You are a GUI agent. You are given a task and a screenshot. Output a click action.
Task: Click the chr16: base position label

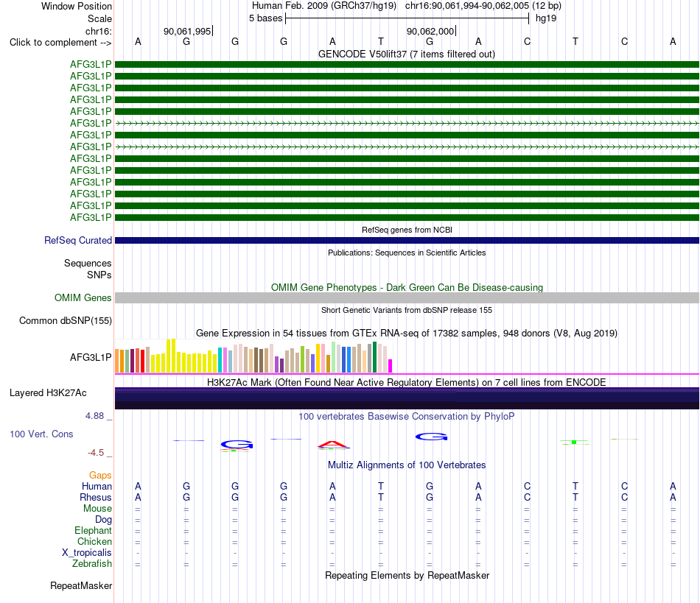point(99,31)
